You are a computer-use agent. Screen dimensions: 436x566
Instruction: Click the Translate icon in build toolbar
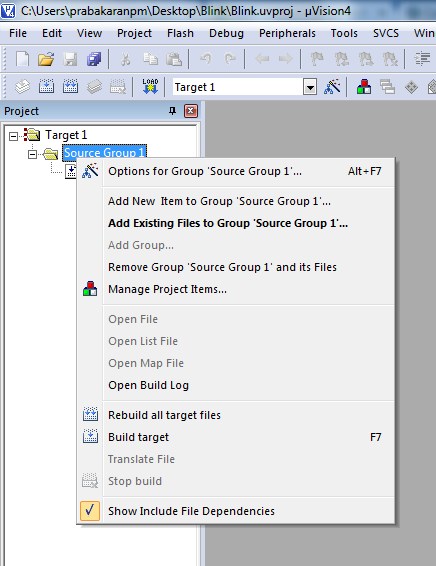(x=22, y=87)
